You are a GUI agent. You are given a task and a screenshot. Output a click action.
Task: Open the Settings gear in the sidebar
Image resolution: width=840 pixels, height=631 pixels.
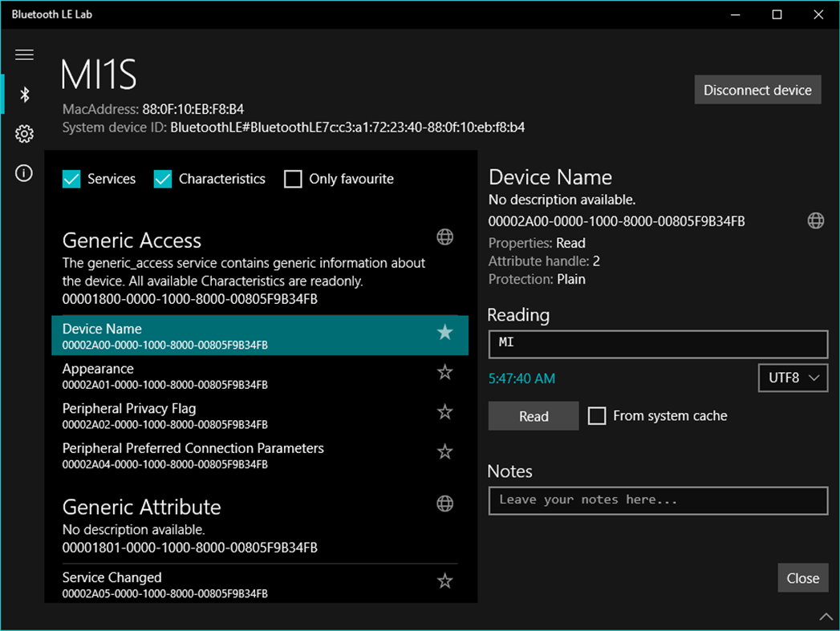coord(23,133)
